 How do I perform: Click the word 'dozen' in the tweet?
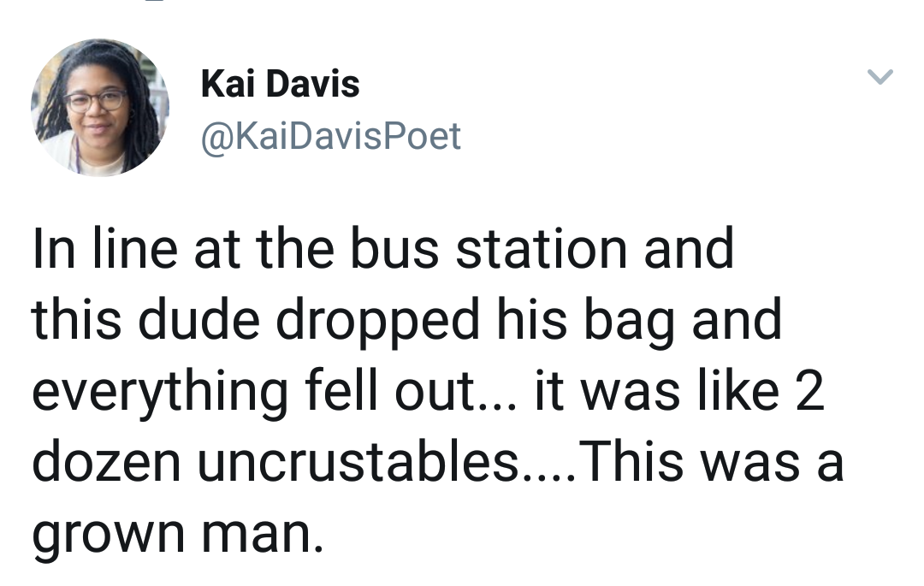point(106,462)
